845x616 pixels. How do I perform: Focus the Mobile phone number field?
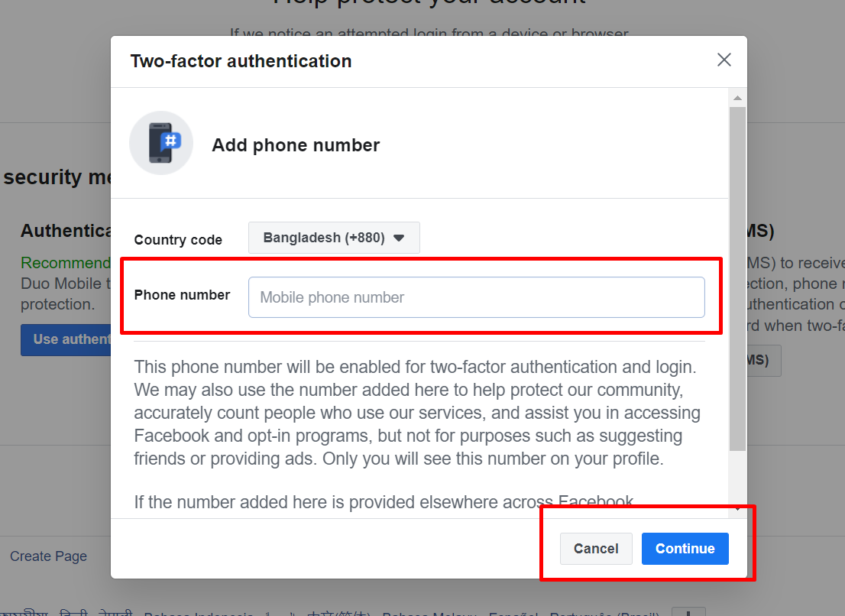477,297
